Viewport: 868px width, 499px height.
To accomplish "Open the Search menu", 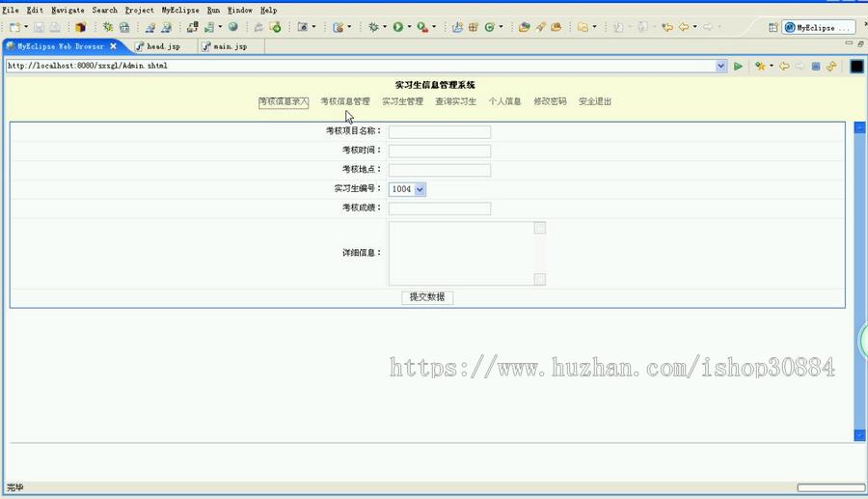I will (x=104, y=10).
